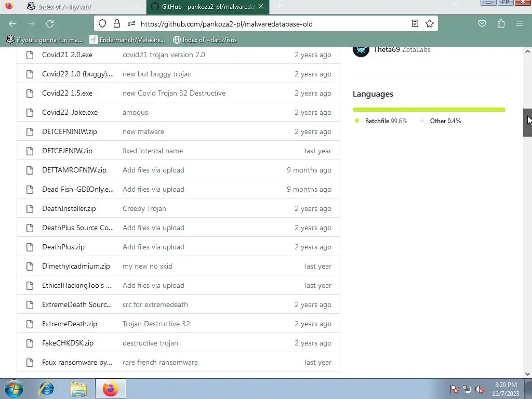Open EthicalHackingTools file entry

[77, 285]
